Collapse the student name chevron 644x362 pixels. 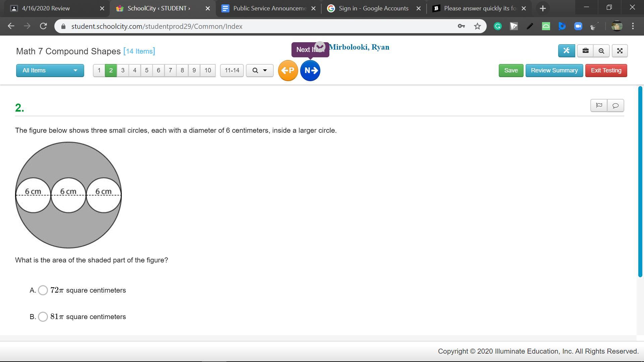[320, 47]
